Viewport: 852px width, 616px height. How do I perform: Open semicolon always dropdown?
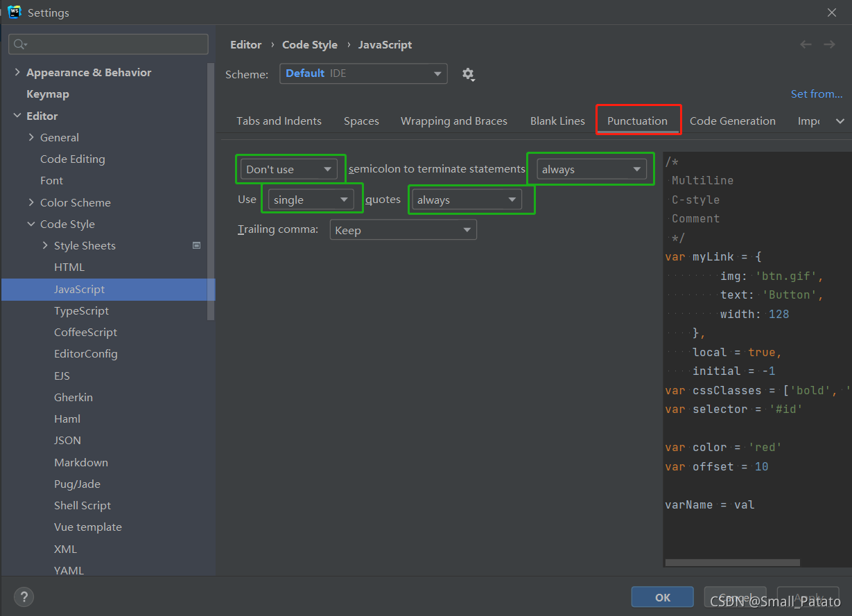tap(591, 169)
